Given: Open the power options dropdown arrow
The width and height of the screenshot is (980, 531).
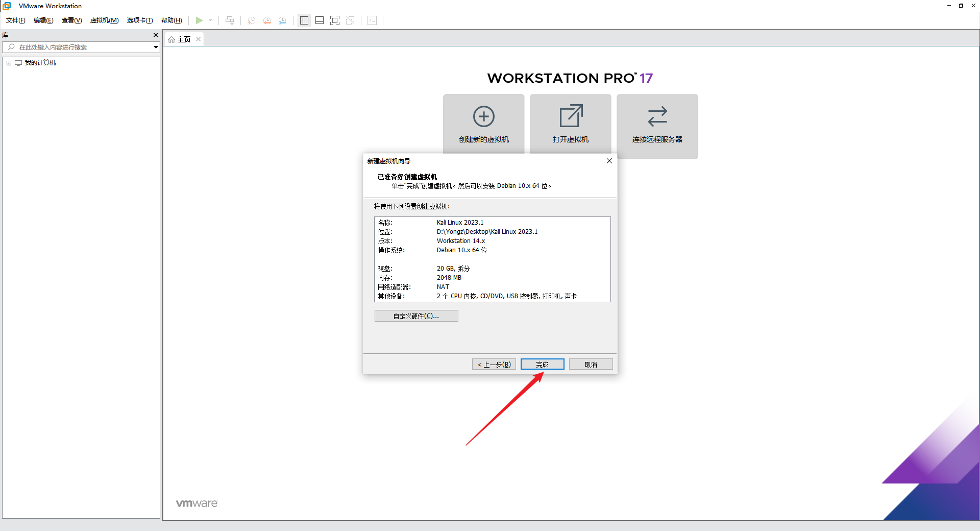Looking at the screenshot, I should click(210, 20).
